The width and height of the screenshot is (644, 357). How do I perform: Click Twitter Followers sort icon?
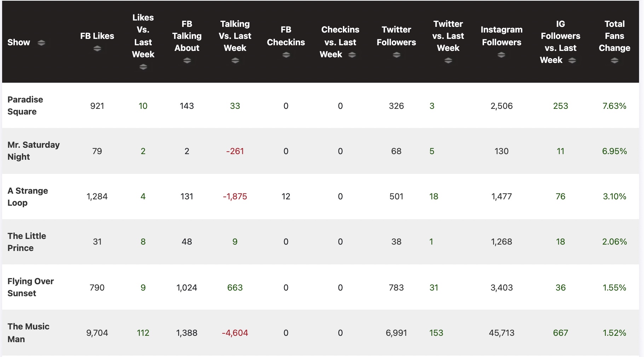point(396,55)
